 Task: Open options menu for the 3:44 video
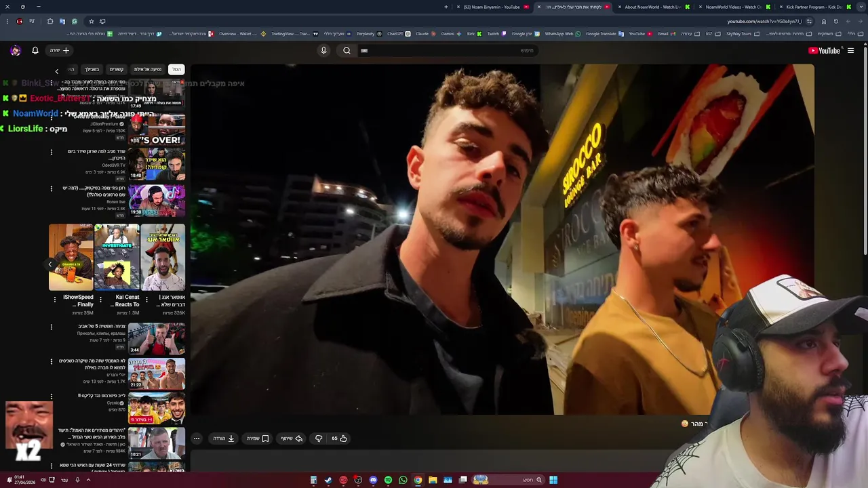[51, 327]
